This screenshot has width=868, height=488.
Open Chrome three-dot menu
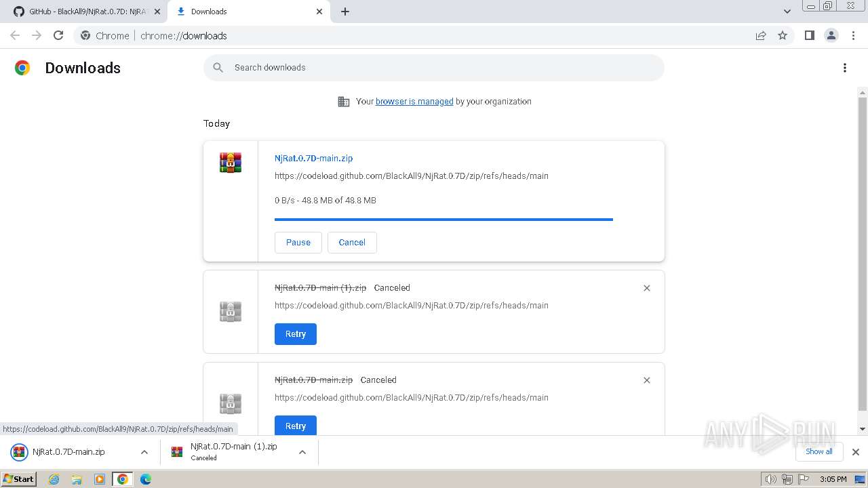point(853,35)
